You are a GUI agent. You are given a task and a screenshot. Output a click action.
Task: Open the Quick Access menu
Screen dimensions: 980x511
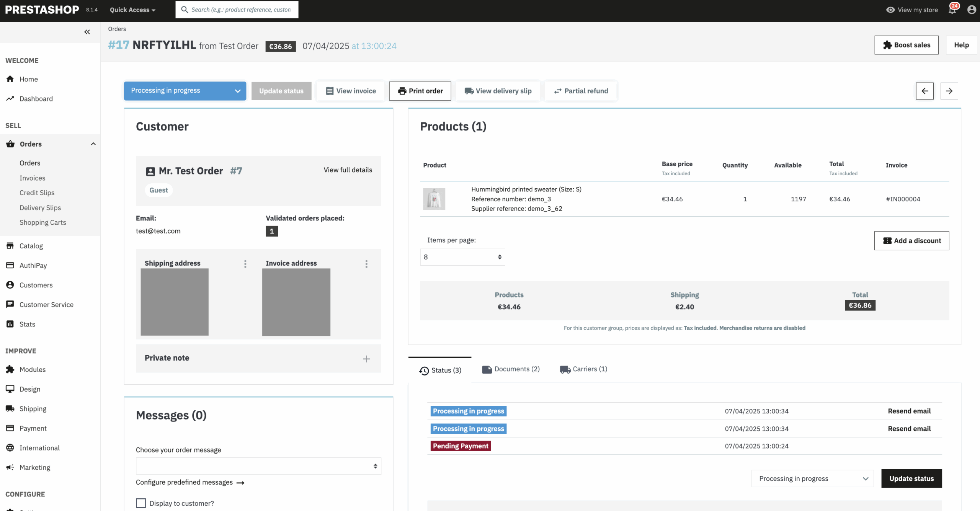(x=132, y=10)
